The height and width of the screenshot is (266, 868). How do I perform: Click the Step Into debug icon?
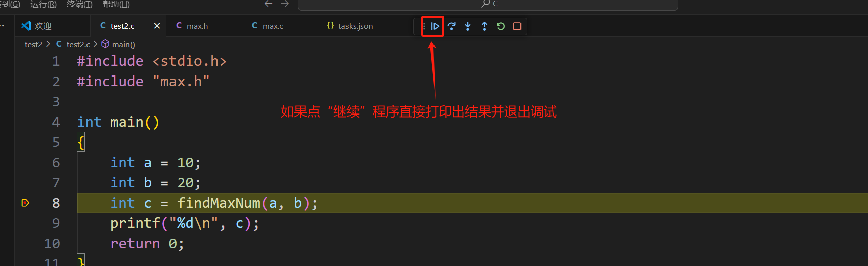click(468, 26)
